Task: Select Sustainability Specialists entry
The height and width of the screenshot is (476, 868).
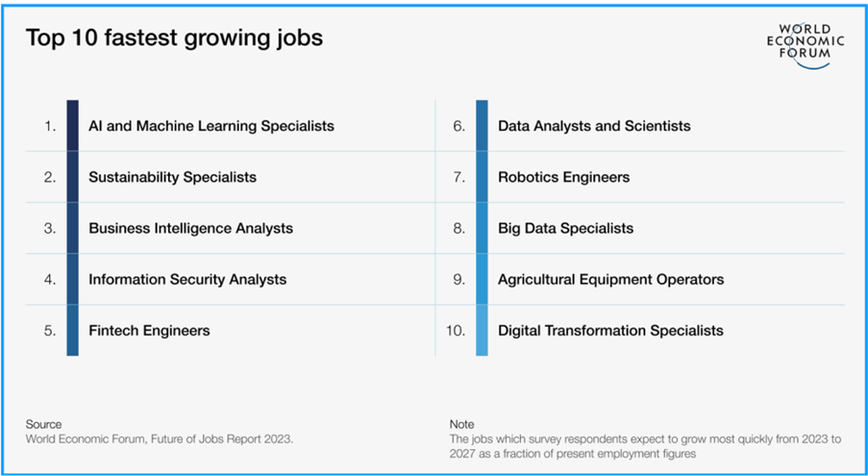Action: tap(173, 177)
